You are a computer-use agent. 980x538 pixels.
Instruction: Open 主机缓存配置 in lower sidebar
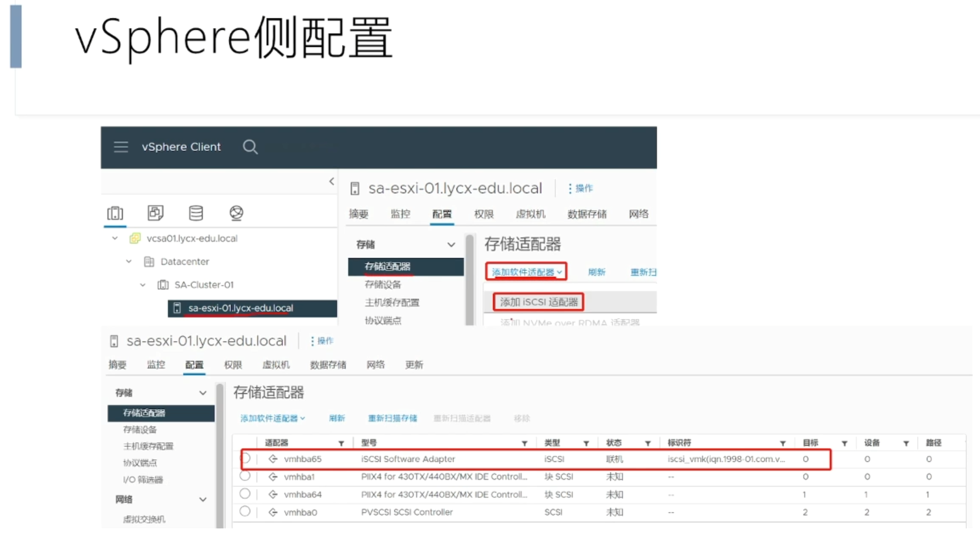148,446
